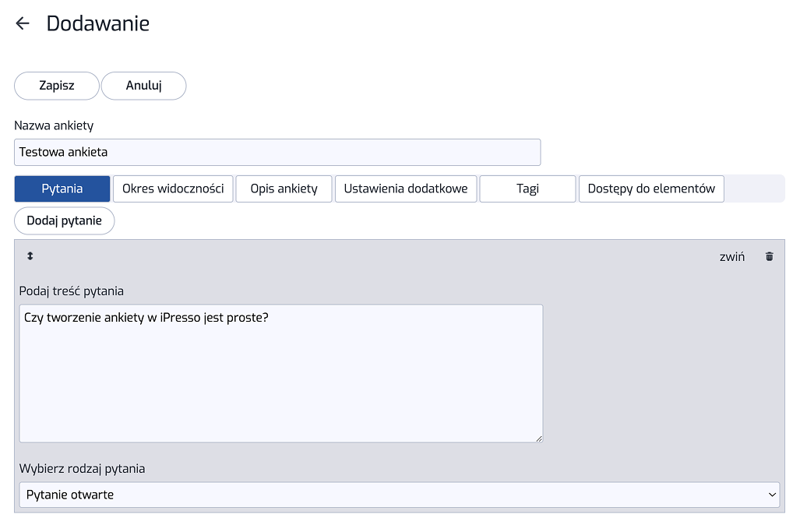Image resolution: width=800 pixels, height=532 pixels.
Task: Click the textarea resize grip corner
Action: [539, 439]
